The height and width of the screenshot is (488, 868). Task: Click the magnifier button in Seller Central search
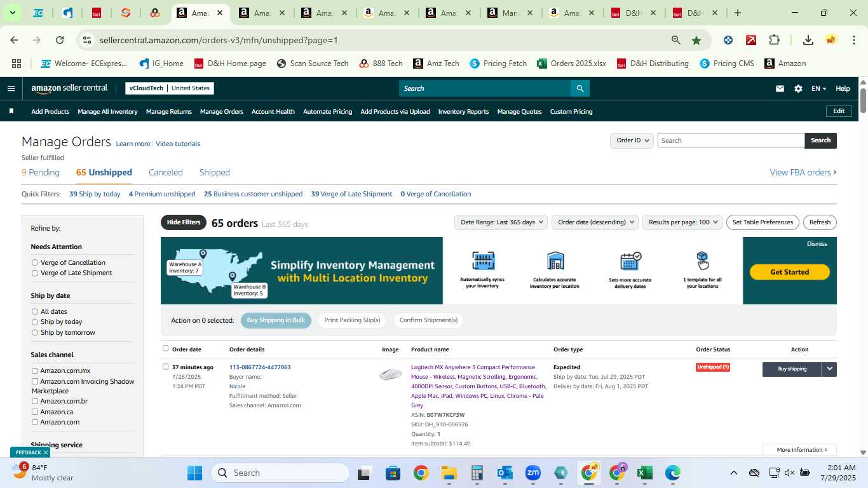pyautogui.click(x=580, y=88)
